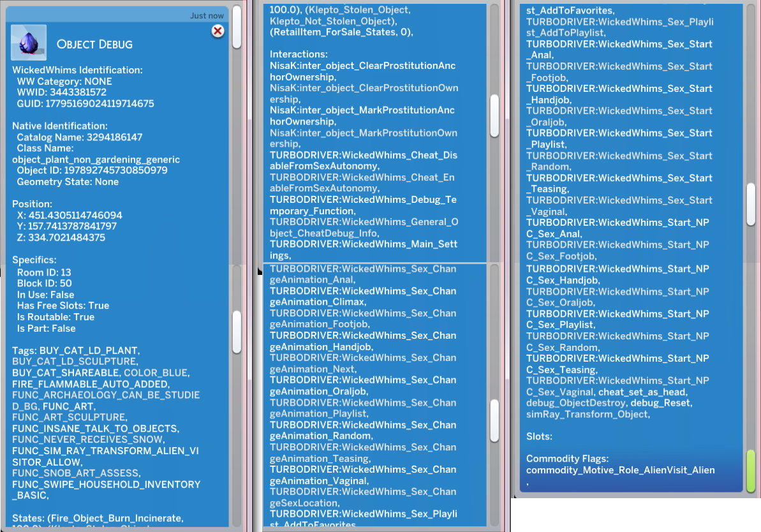Click the "In Use: False" line
Viewport: 761px width, 532px height.
[x=46, y=295]
